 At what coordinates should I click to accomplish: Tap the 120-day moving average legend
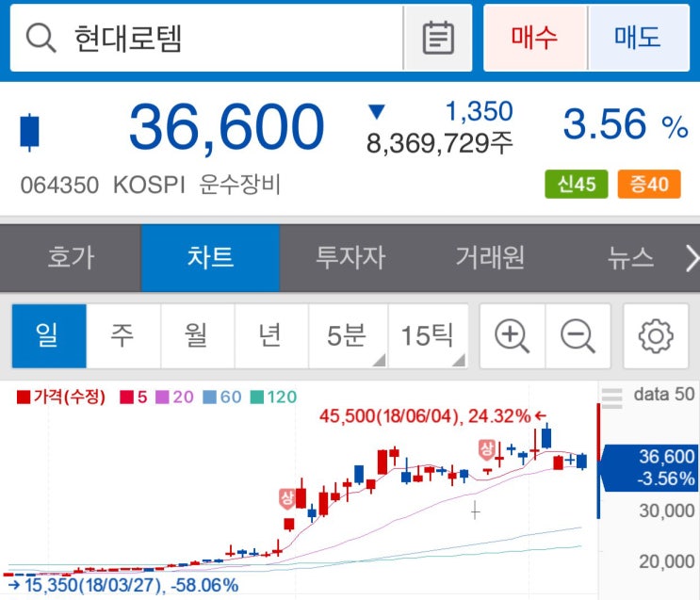273,397
